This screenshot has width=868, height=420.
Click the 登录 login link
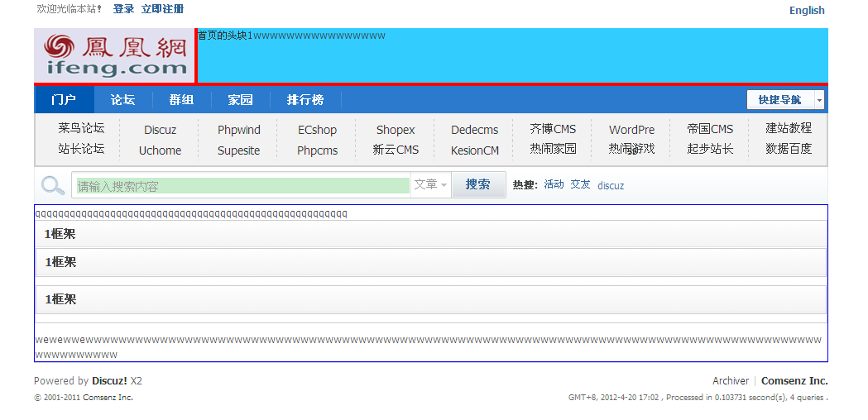coord(123,9)
